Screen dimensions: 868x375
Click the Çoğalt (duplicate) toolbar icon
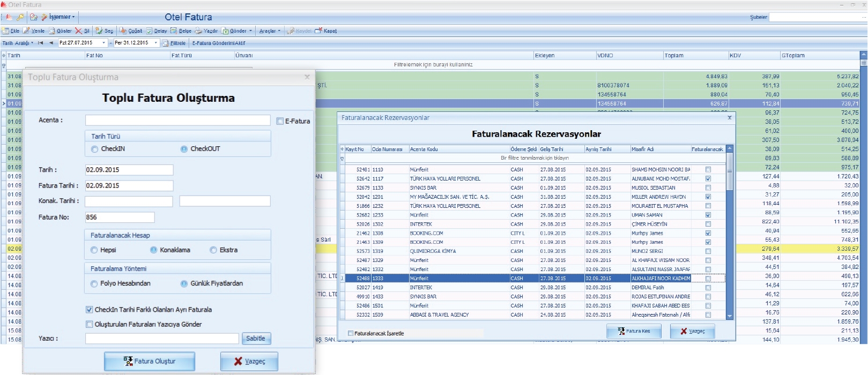[x=123, y=31]
